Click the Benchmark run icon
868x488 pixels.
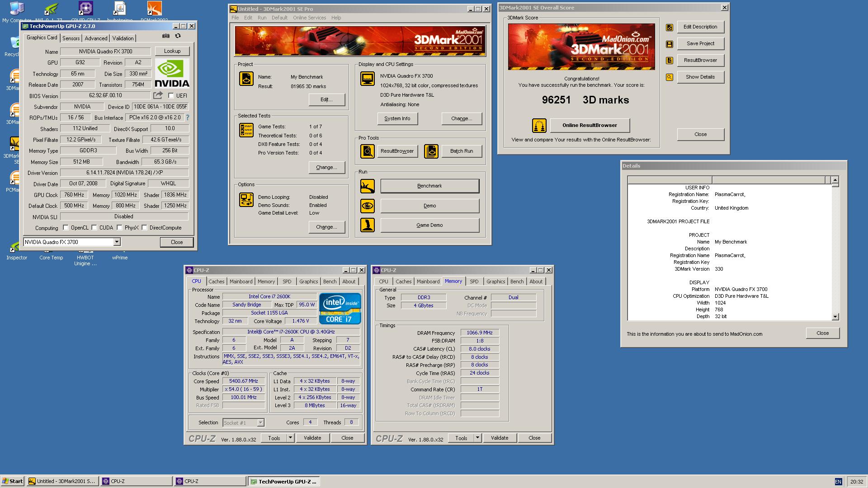(x=368, y=186)
